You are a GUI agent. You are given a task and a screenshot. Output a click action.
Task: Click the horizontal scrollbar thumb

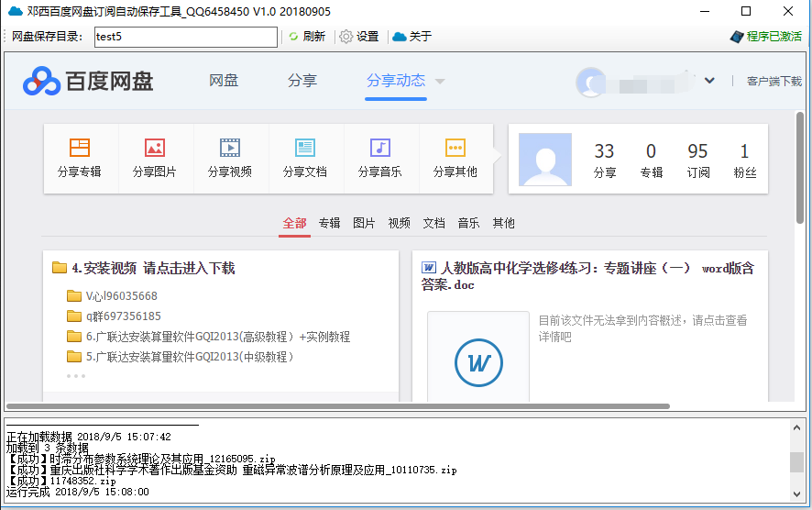coord(337,406)
